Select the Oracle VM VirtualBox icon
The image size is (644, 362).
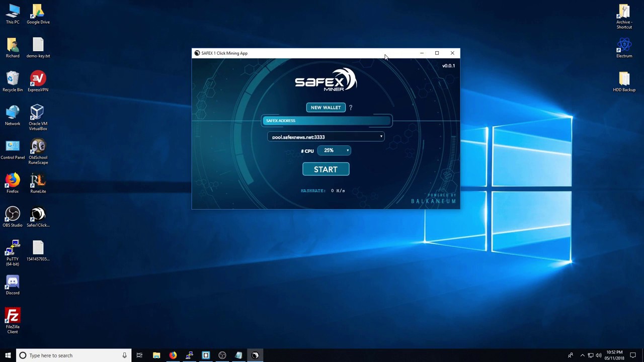(x=38, y=118)
